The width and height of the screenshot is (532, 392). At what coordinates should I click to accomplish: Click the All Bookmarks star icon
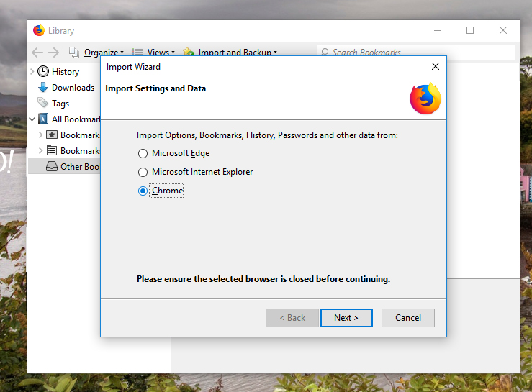point(42,119)
